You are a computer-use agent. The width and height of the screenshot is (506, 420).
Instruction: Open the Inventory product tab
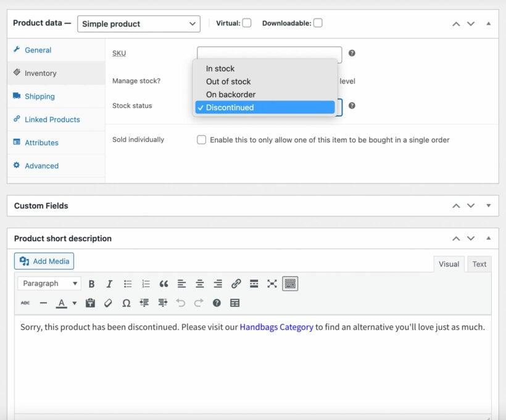56,73
